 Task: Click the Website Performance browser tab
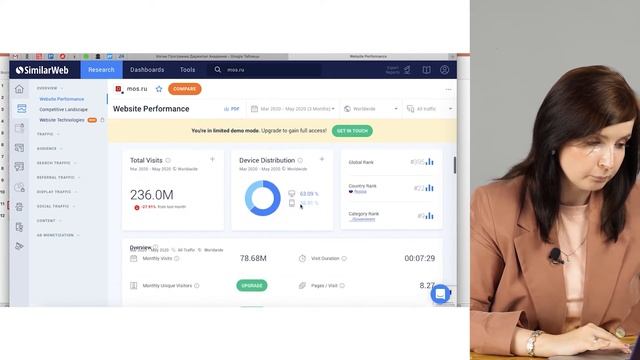click(x=368, y=56)
